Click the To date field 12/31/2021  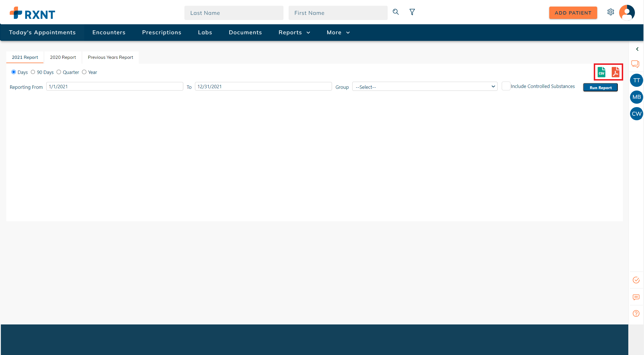tap(263, 87)
